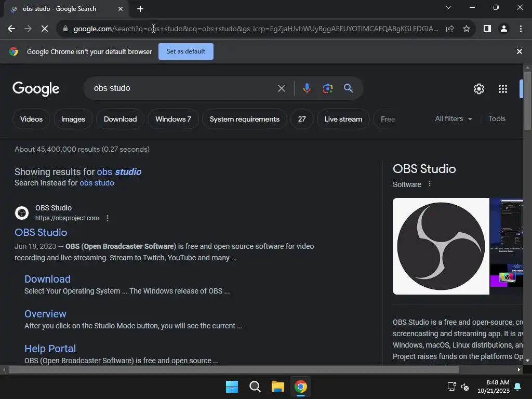The image size is (532, 399).
Task: Follow the Download sitelink
Action: click(x=47, y=279)
